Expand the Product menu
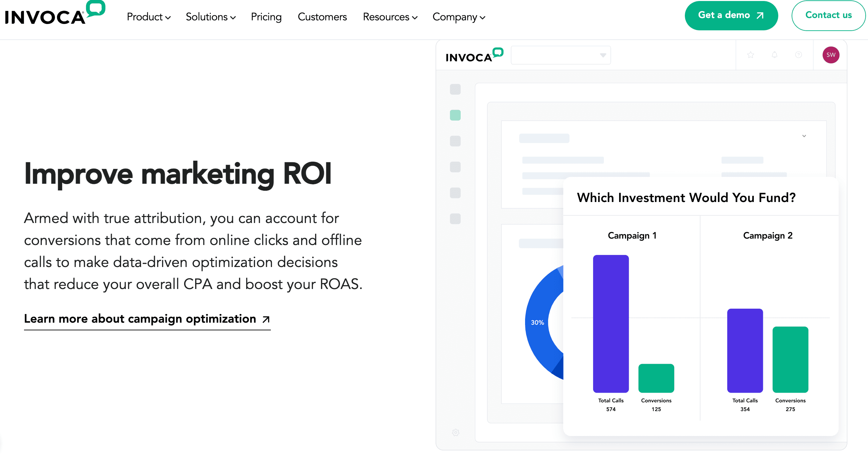This screenshot has width=868, height=454. click(148, 17)
